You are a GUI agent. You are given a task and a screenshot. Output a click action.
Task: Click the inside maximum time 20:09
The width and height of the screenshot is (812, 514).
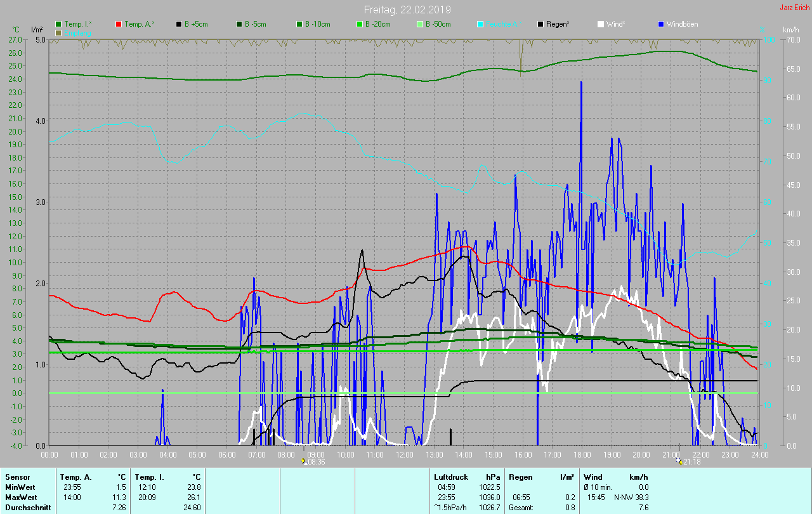point(147,497)
